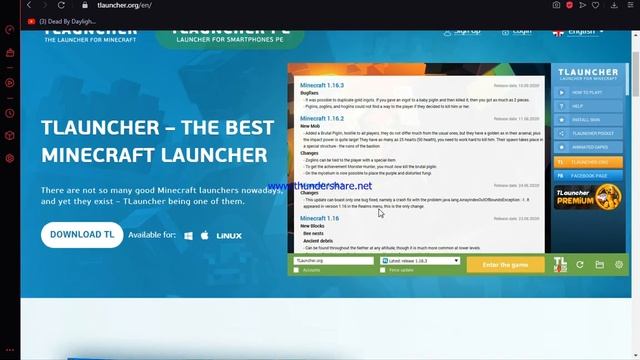Reload the tlauncher.org page
640x360 pixels.
[x=61, y=5]
